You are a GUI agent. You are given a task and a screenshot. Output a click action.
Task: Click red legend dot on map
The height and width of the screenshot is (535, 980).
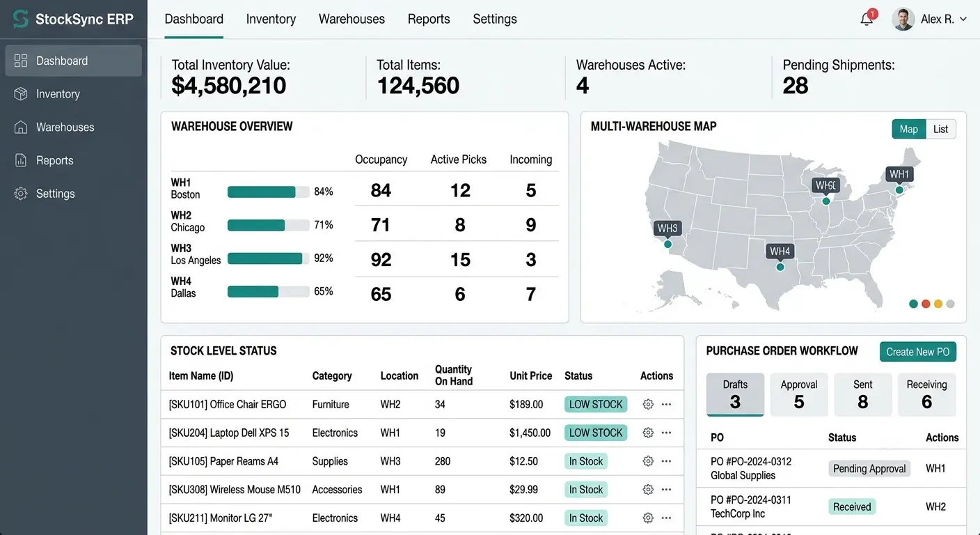926,304
